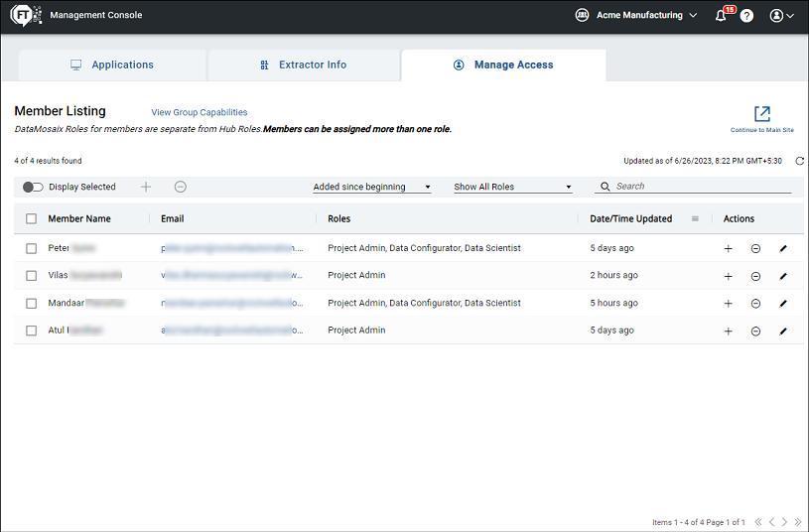Screen dimensions: 809x532
Task: Click the FT logo in header
Action: pos(25,16)
